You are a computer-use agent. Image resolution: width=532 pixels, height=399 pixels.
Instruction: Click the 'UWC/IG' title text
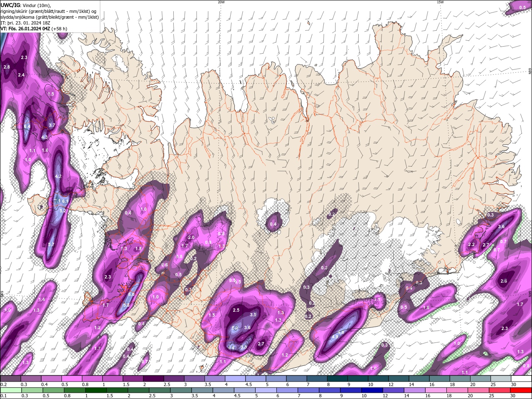coord(10,5)
